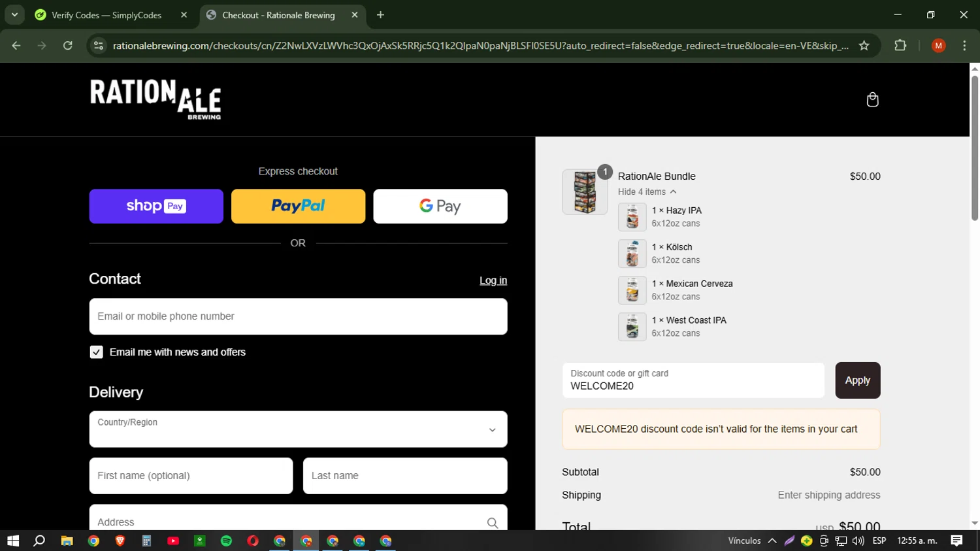The image size is (980, 551).
Task: Open the 12:55 a. m. clock
Action: [x=917, y=541]
